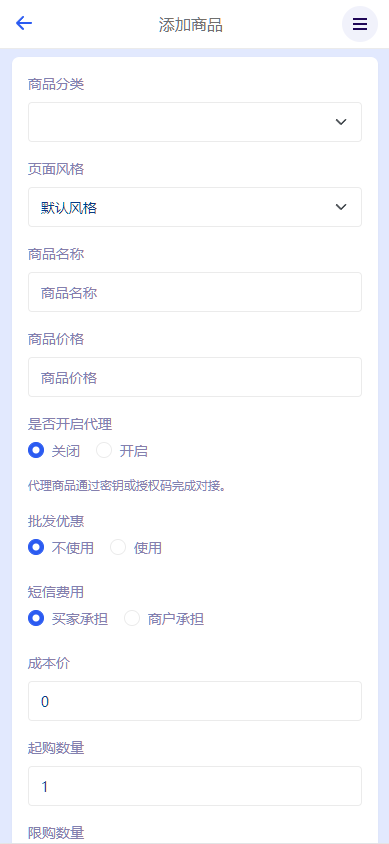
Task: Click the 开启 radio label text
Action: point(133,451)
